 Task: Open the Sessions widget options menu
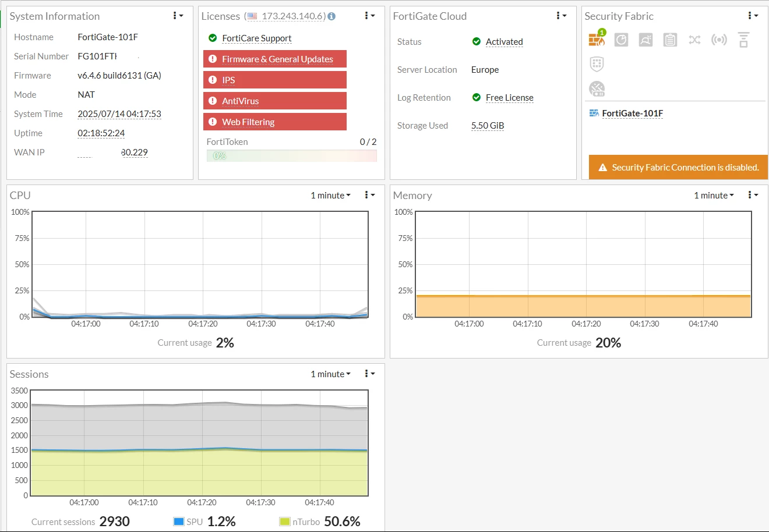coord(370,374)
